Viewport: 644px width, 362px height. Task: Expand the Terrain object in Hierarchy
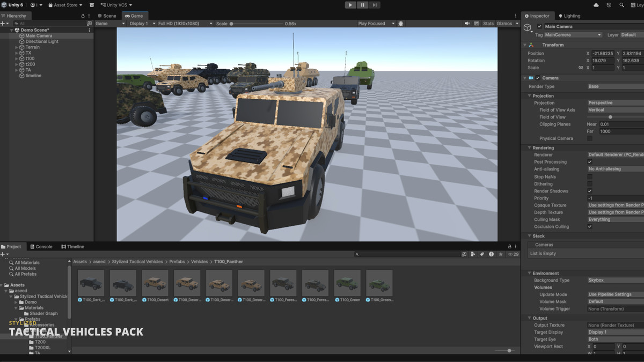(x=17, y=47)
